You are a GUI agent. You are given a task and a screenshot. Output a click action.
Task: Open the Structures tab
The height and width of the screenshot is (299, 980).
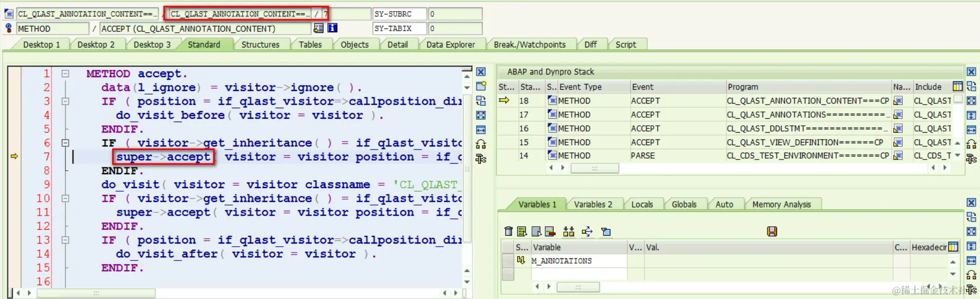pos(260,44)
